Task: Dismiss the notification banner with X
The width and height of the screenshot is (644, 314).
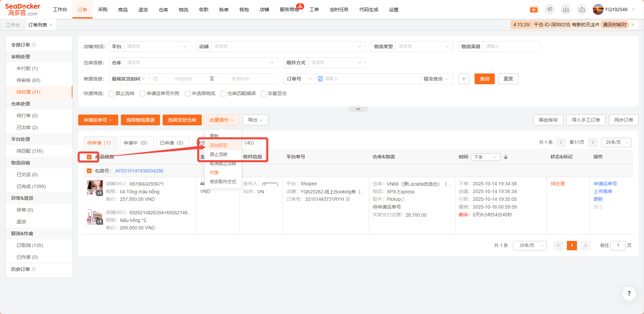Action: (x=633, y=25)
